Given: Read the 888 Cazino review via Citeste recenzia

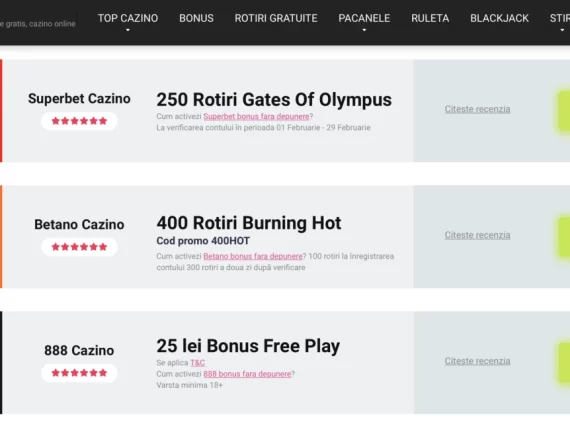Looking at the screenshot, I should (477, 361).
